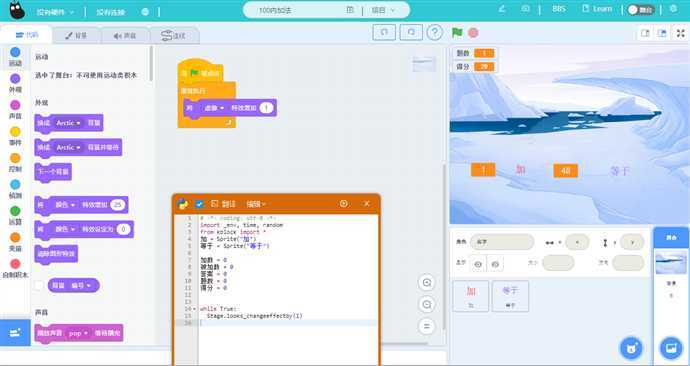
Task: Select the Sound block category
Action: [x=15, y=110]
